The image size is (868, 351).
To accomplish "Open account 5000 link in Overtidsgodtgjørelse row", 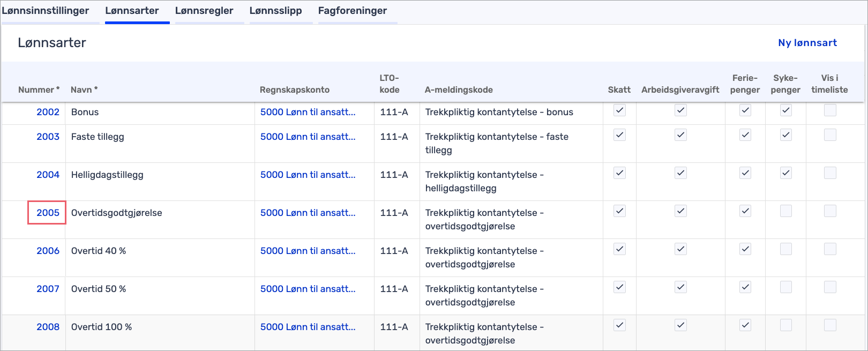I will [308, 213].
